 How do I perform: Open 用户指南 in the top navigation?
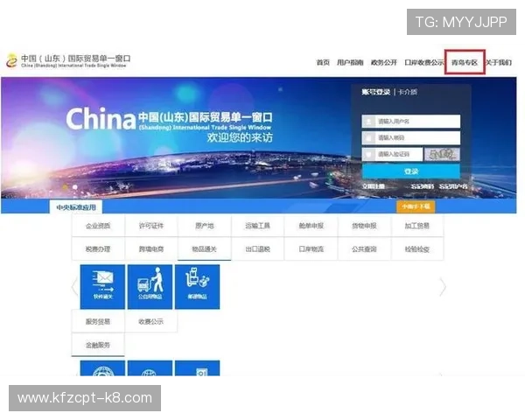pyautogui.click(x=350, y=62)
